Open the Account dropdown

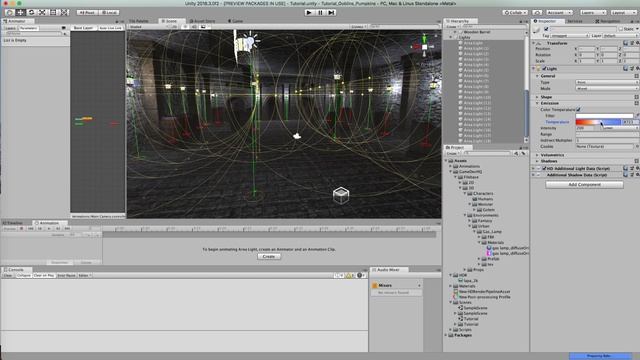(559, 13)
